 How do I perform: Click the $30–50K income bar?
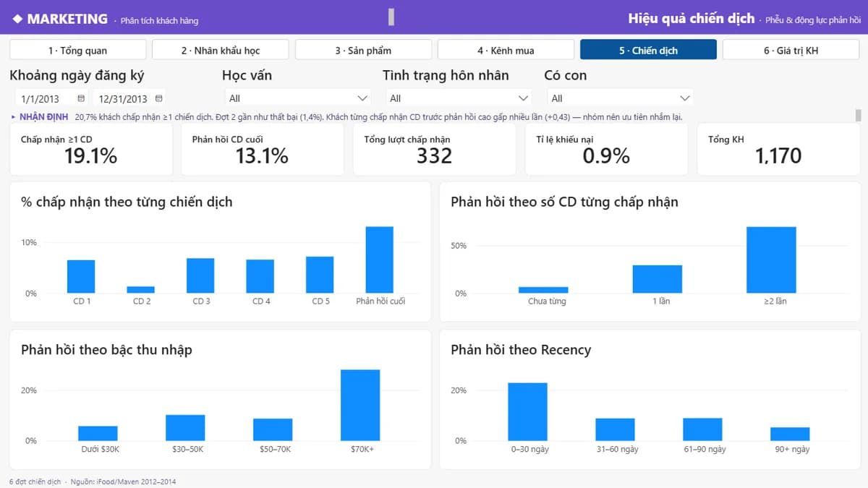coord(185,428)
